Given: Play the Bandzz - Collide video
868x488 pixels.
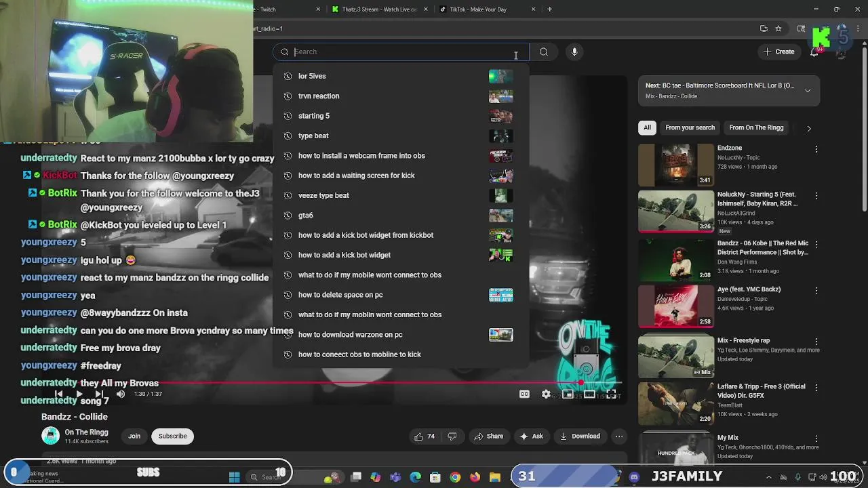Looking at the screenshot, I should (x=79, y=394).
